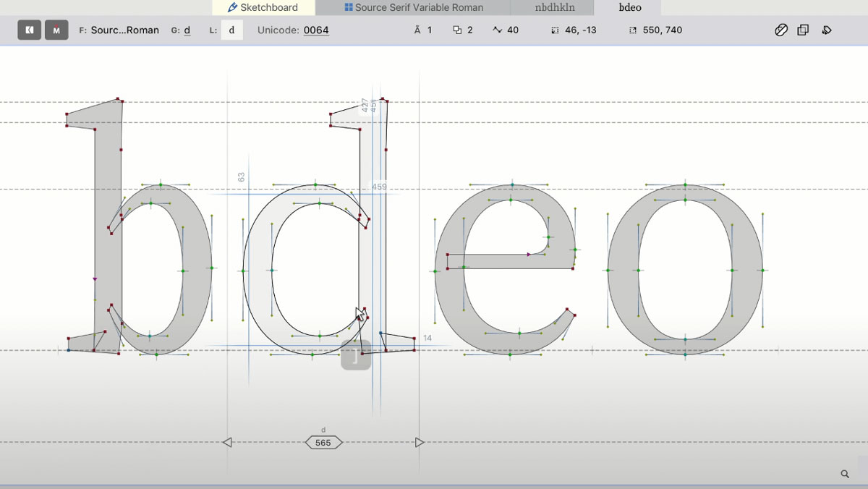Click the components count icon showing 1
This screenshot has width=868, height=489.
click(418, 30)
